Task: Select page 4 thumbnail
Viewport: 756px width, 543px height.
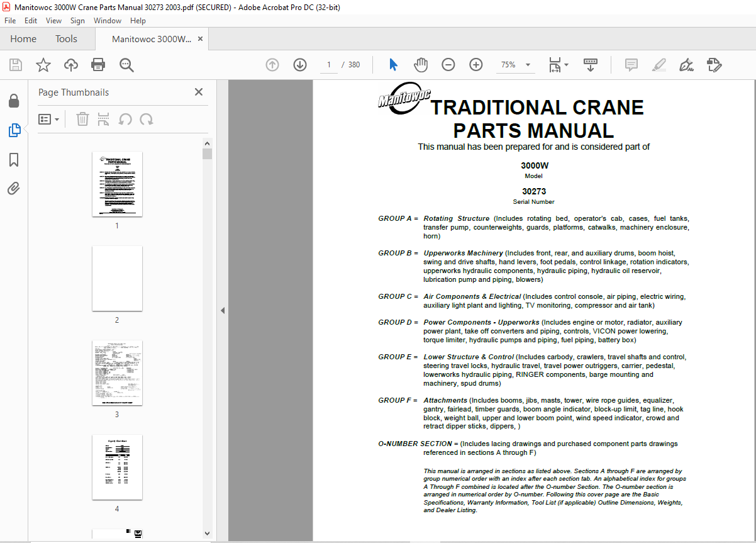Action: tap(117, 467)
